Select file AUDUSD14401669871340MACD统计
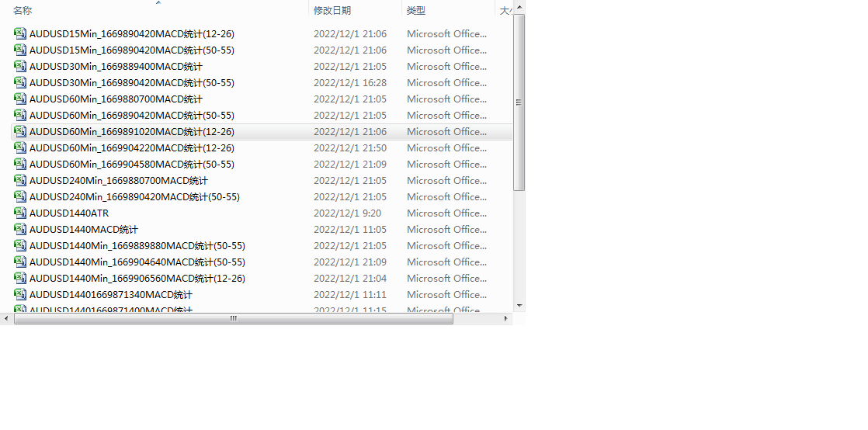 point(111,294)
